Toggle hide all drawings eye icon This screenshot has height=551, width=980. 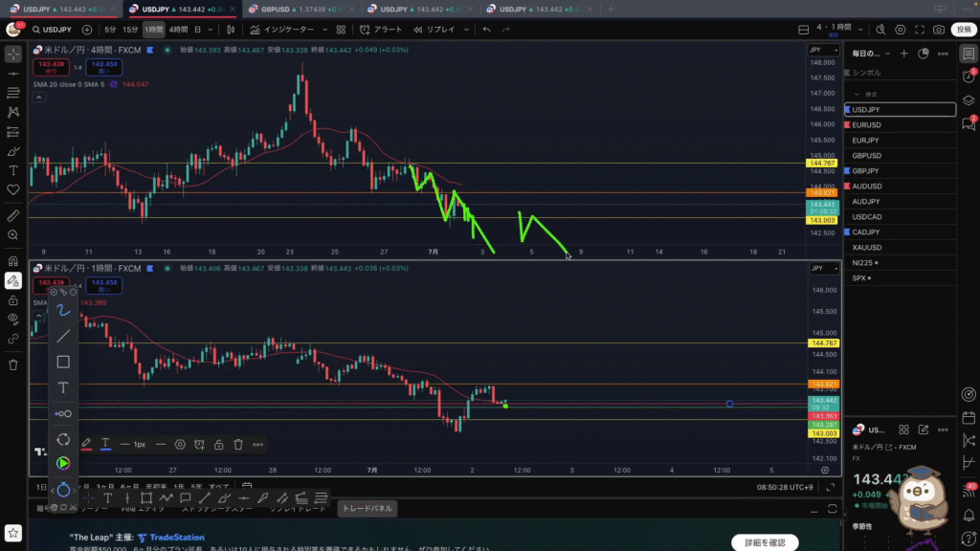pos(13,320)
